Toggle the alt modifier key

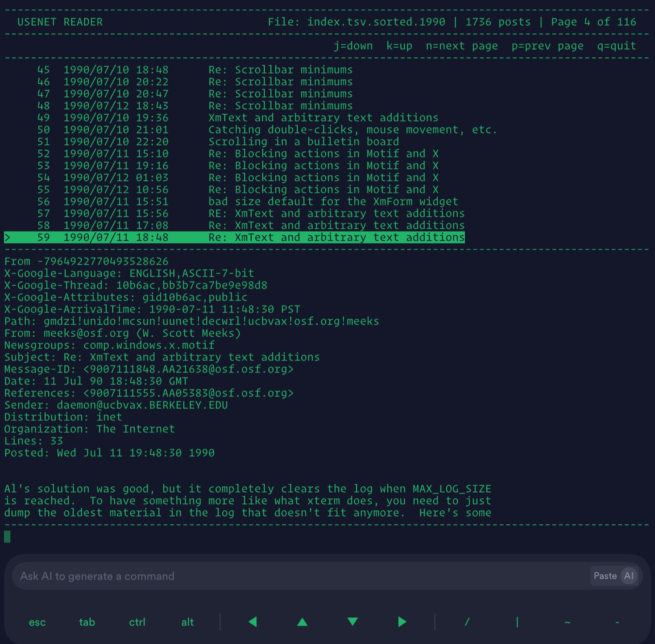tap(186, 622)
